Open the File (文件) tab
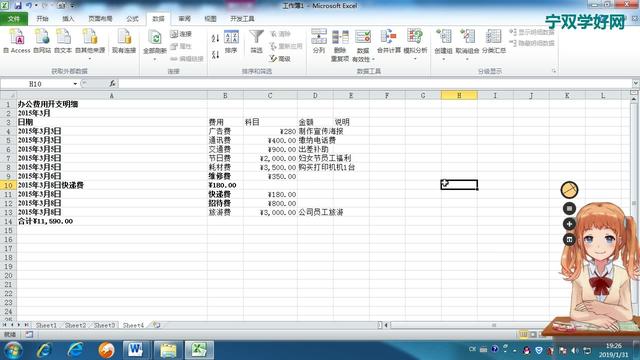This screenshot has width=640, height=360. click(14, 19)
